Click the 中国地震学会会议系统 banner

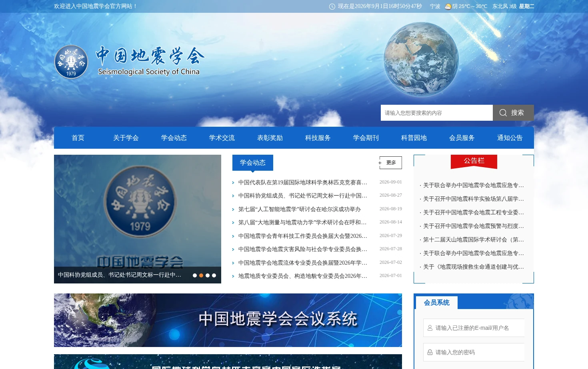click(228, 320)
